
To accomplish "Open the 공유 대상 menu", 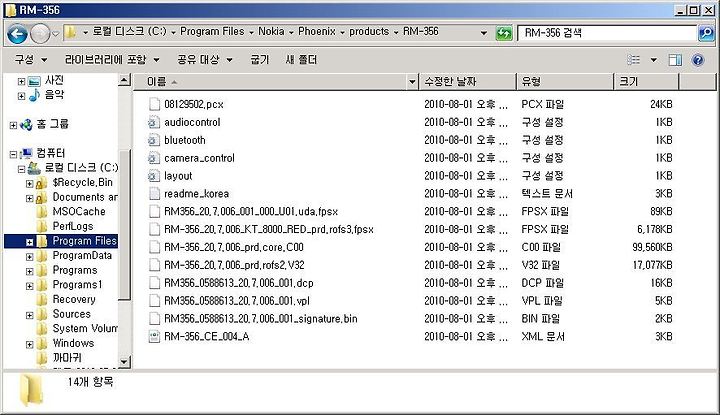I will pyautogui.click(x=205, y=60).
